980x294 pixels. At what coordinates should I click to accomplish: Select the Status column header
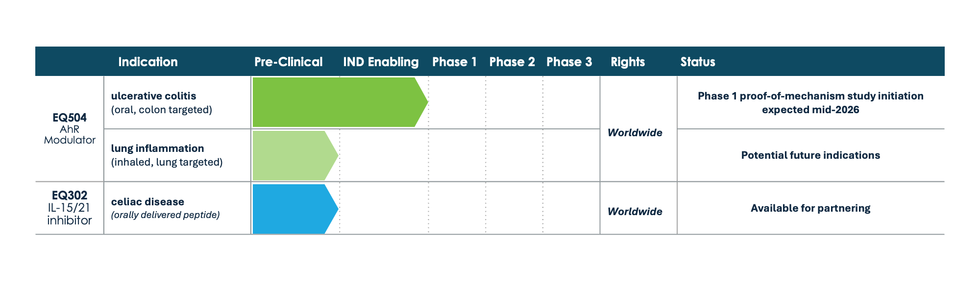[x=698, y=62]
